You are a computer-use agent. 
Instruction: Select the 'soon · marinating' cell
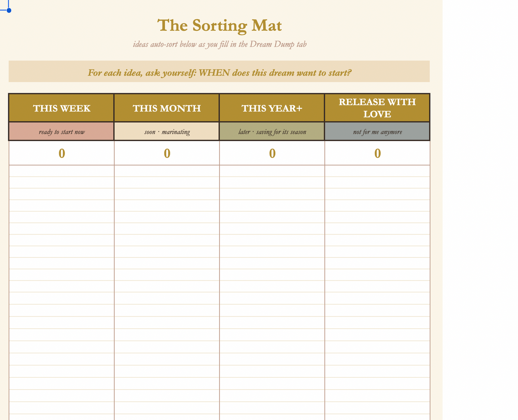[167, 131]
